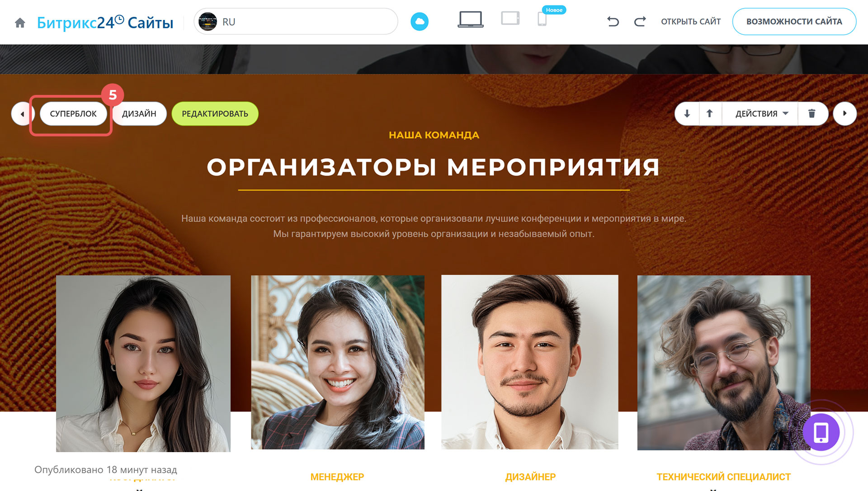Screen dimensions: 868x491
Task: Click the site name field RU
Action: 296,21
